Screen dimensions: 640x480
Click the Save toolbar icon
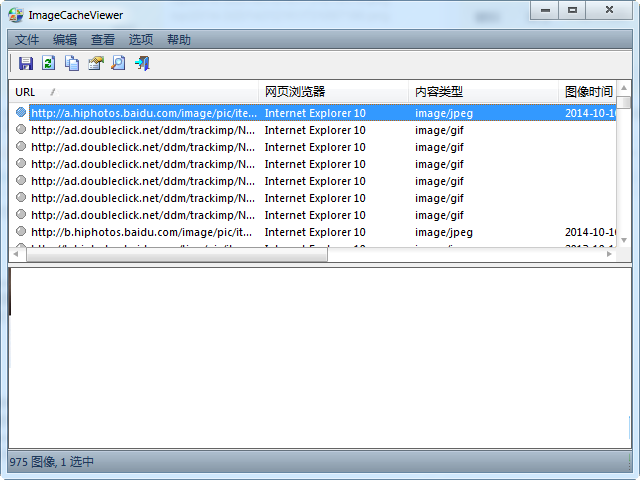pos(26,64)
